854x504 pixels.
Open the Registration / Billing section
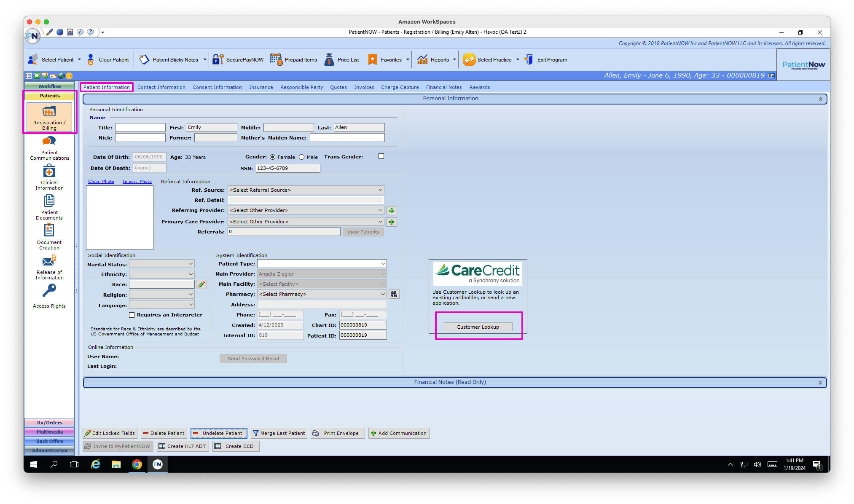49,117
